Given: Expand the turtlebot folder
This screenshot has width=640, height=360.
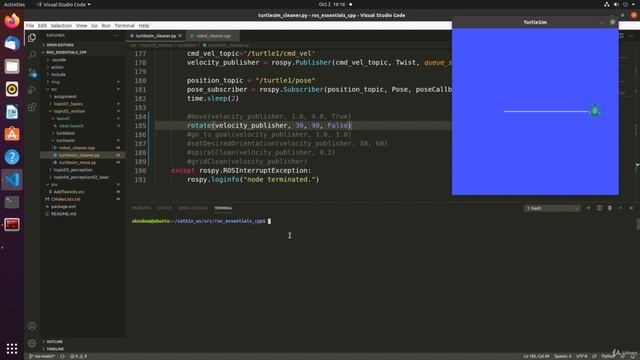Looking at the screenshot, I should tap(65, 133).
